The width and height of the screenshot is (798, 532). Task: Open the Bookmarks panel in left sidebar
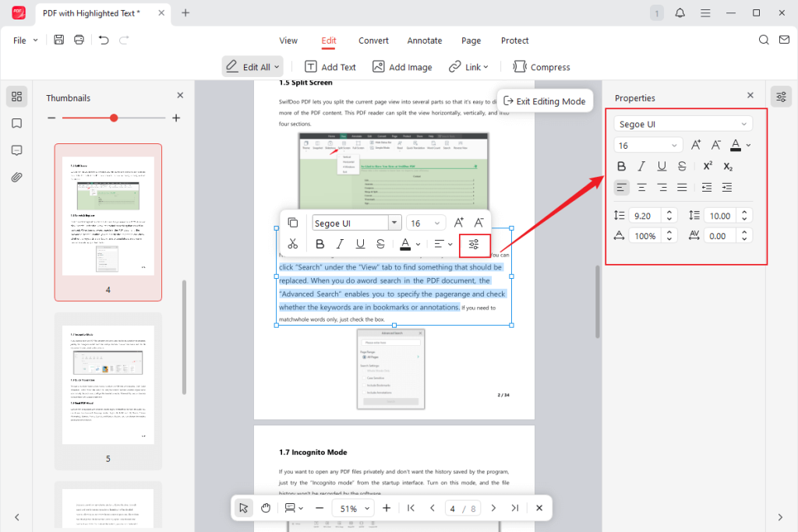coord(16,123)
